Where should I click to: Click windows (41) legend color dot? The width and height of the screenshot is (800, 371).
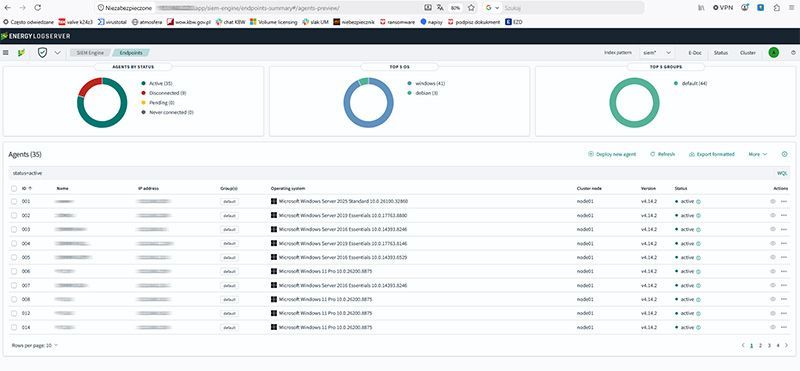click(409, 83)
